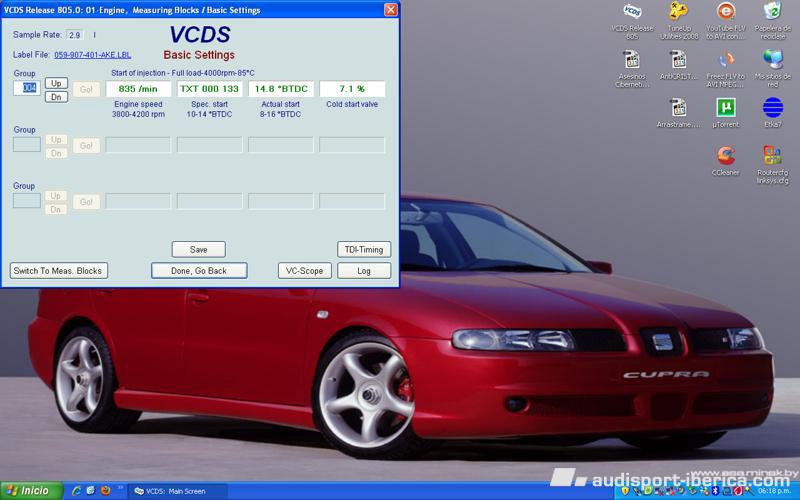The height and width of the screenshot is (500, 800).
Task: Expand hidden quick launch items chevron
Action: point(121,488)
